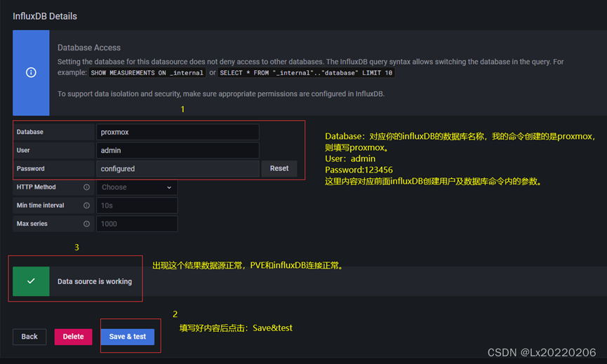Click the Min time interval label

click(40, 205)
